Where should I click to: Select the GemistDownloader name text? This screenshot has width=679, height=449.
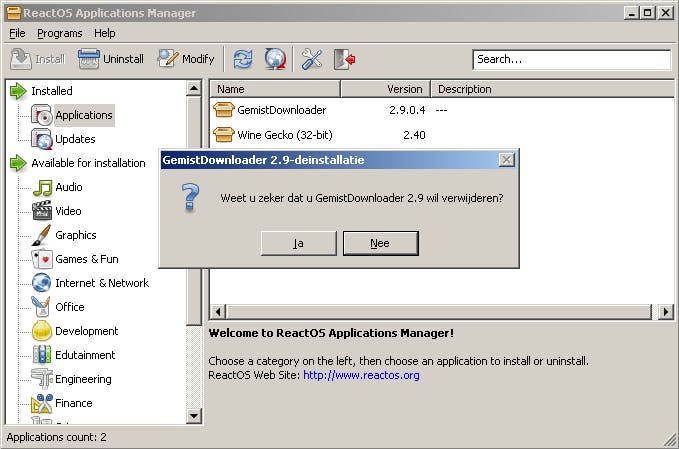point(281,110)
